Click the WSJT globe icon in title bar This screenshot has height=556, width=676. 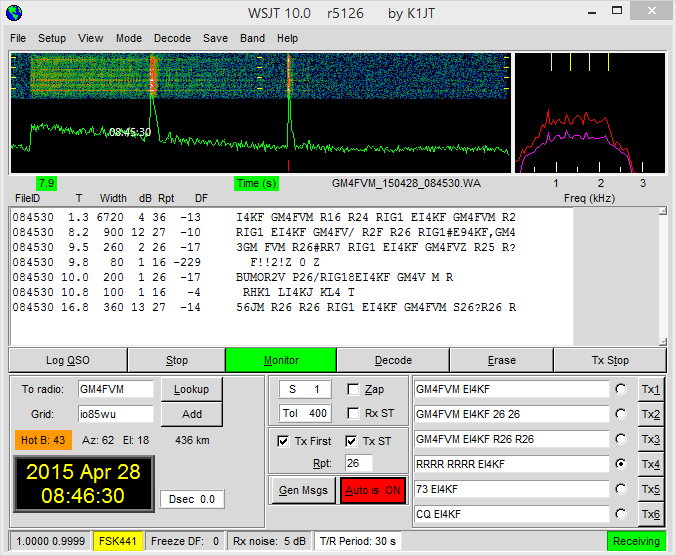point(14,13)
